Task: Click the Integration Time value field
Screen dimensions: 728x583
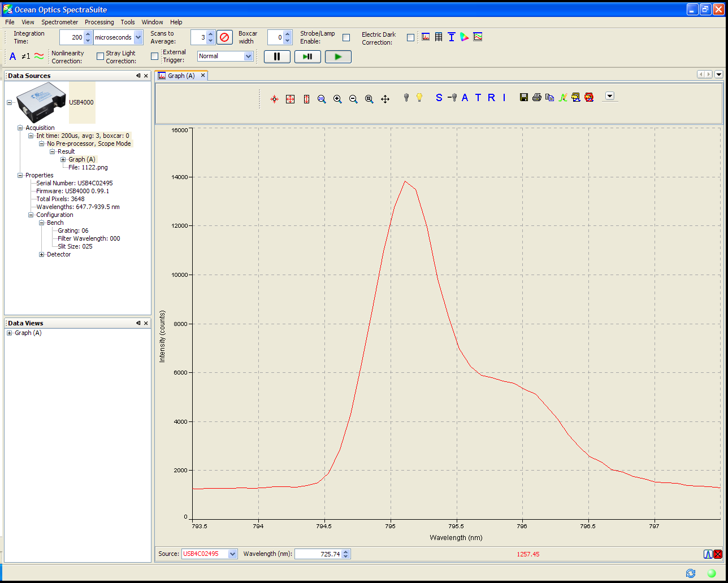Action: pos(72,37)
